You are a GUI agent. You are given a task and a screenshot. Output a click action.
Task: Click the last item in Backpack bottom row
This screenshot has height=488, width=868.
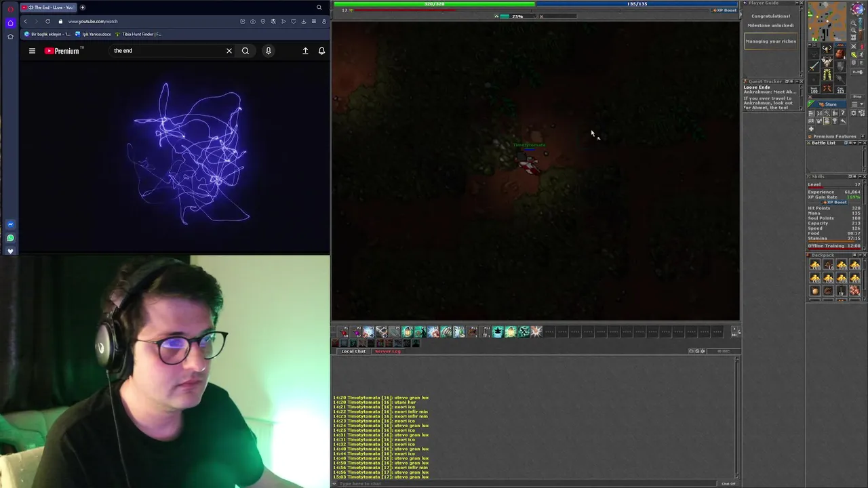[x=854, y=291]
